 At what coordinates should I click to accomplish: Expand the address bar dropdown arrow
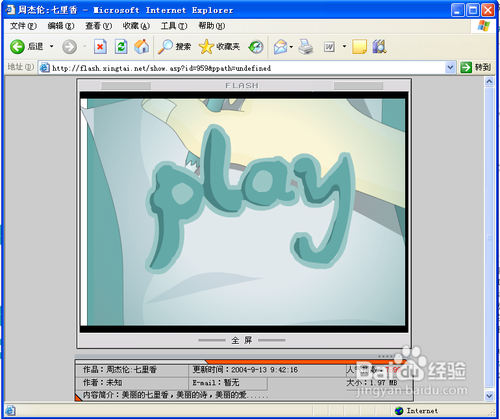tap(450, 68)
